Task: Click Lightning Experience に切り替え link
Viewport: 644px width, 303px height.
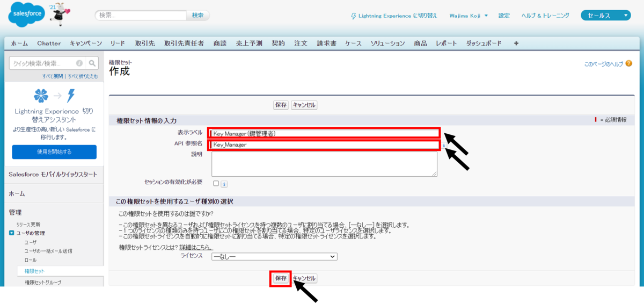Action: [x=394, y=16]
